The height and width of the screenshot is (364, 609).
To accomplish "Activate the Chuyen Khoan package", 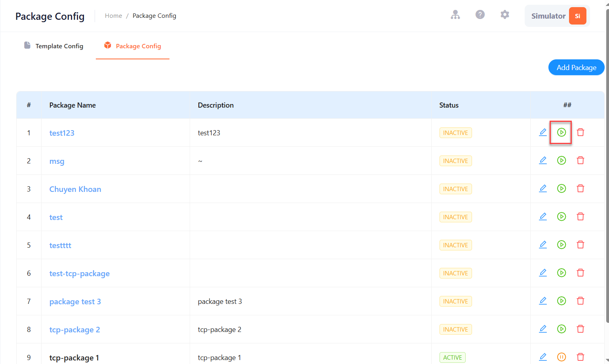I will tap(561, 188).
